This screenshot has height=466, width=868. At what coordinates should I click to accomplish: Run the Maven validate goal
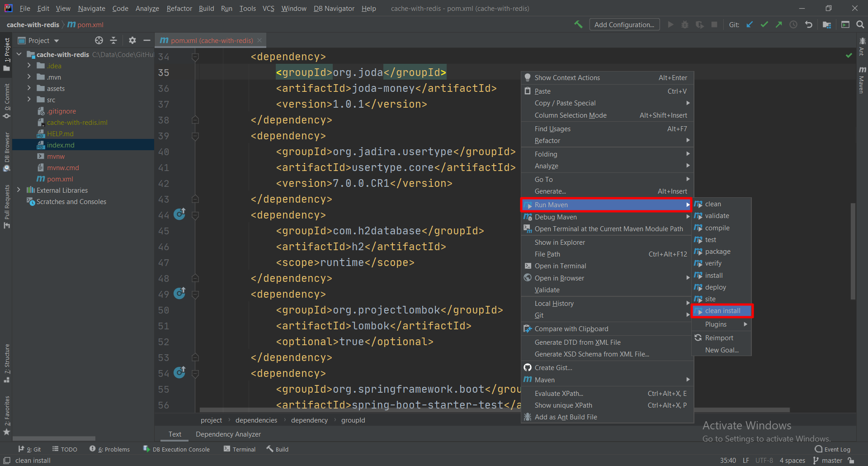[721, 216]
